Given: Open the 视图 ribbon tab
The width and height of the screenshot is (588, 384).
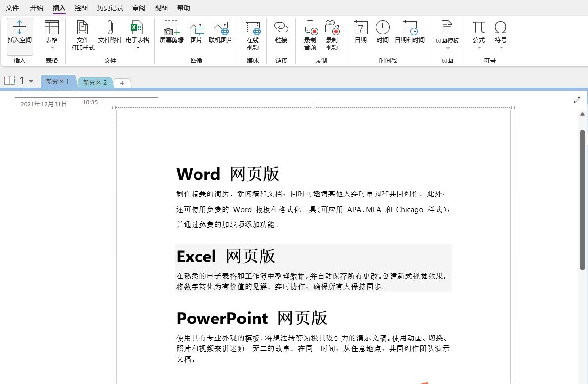Looking at the screenshot, I should (x=161, y=8).
